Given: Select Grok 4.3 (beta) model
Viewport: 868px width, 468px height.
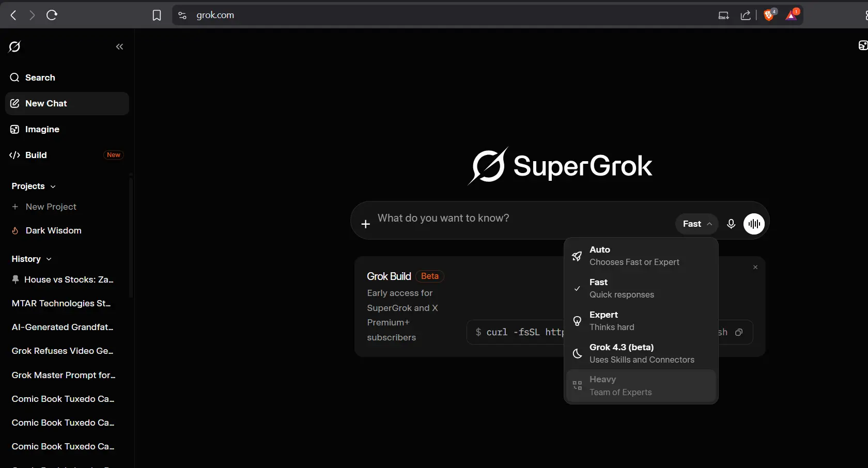Looking at the screenshot, I should 641,353.
